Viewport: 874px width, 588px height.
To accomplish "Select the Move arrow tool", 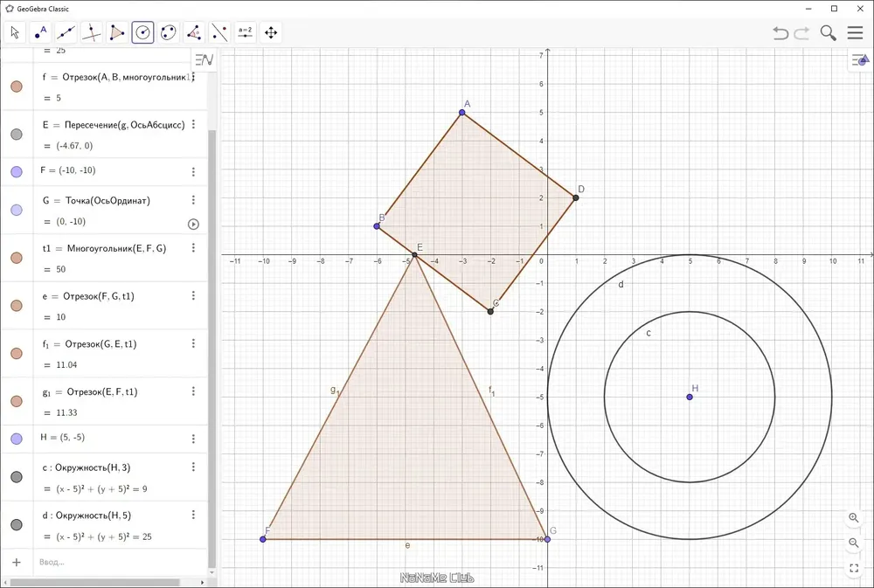I will coord(15,32).
